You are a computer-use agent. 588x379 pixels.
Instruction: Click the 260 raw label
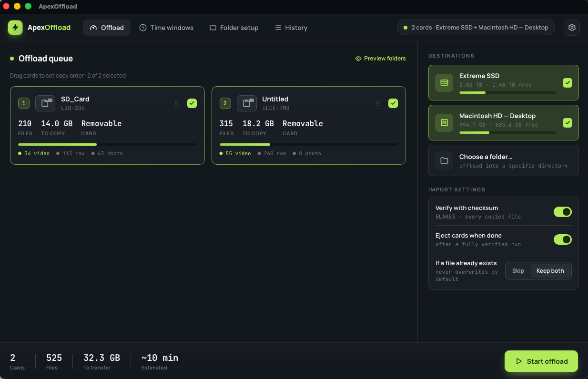point(272,153)
